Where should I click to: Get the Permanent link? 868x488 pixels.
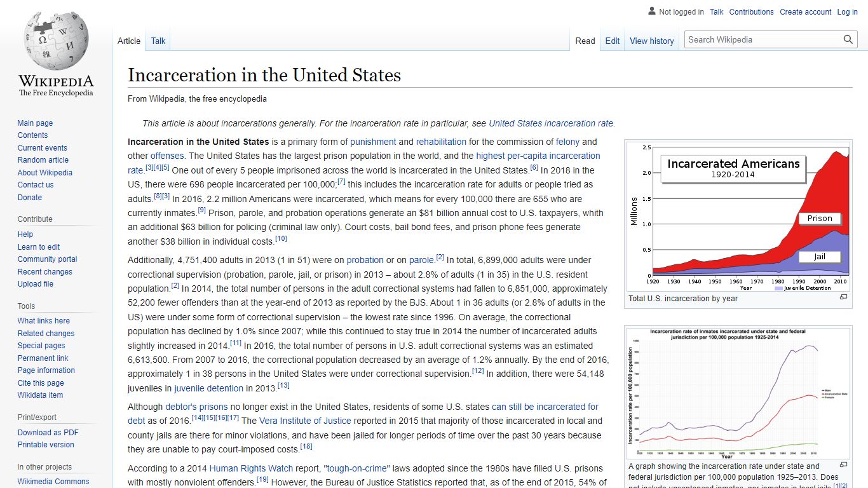(43, 358)
